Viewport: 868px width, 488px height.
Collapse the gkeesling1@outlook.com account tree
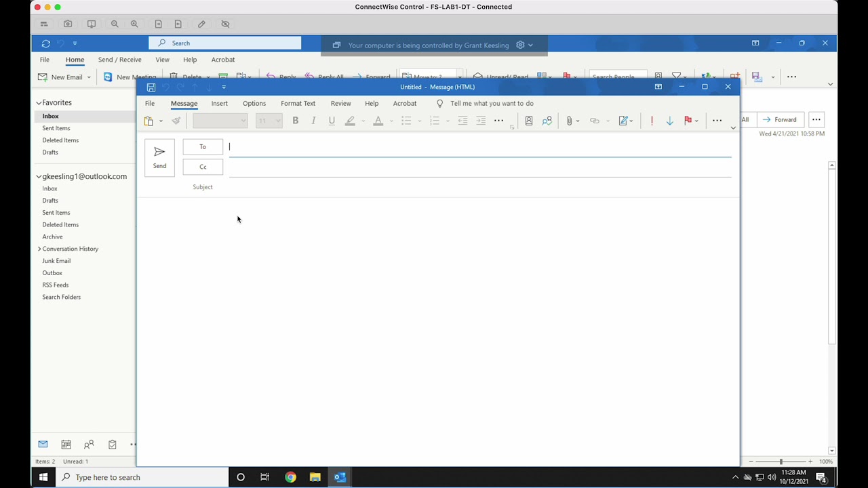(39, 177)
